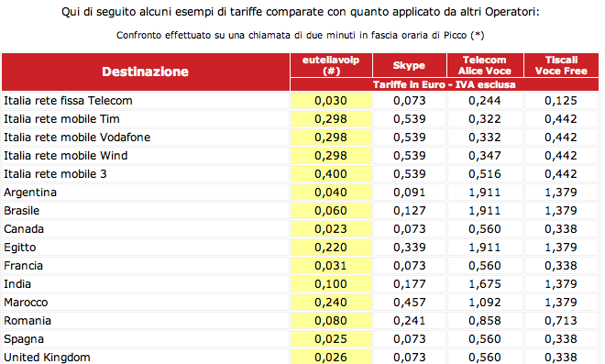Click eutellavoip rate 0,220 for Egitto
The image size is (605, 364).
(331, 248)
